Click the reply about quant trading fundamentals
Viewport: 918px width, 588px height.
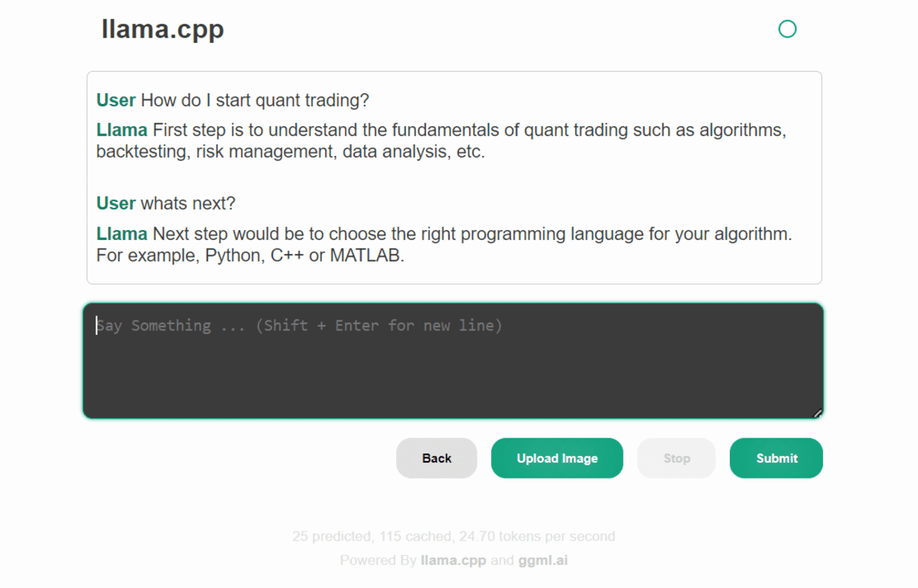tap(459, 141)
